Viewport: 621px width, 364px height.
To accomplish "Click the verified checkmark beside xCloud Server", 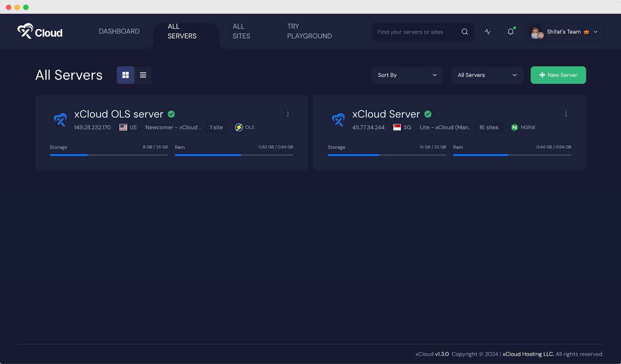I will click(428, 114).
